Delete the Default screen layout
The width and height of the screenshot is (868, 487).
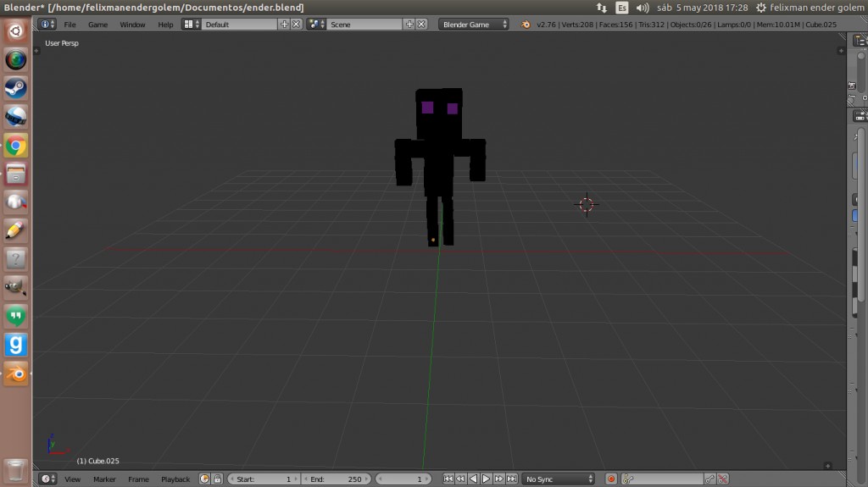coord(296,25)
